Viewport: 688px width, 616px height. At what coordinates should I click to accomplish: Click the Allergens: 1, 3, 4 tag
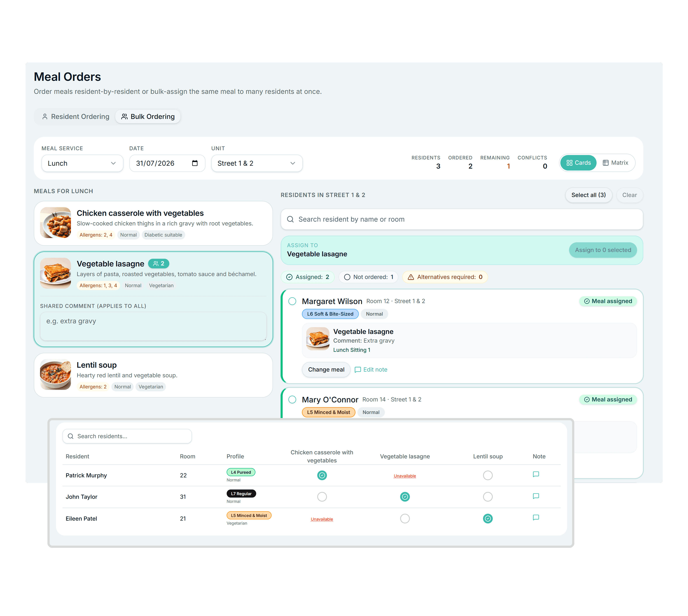pyautogui.click(x=98, y=286)
